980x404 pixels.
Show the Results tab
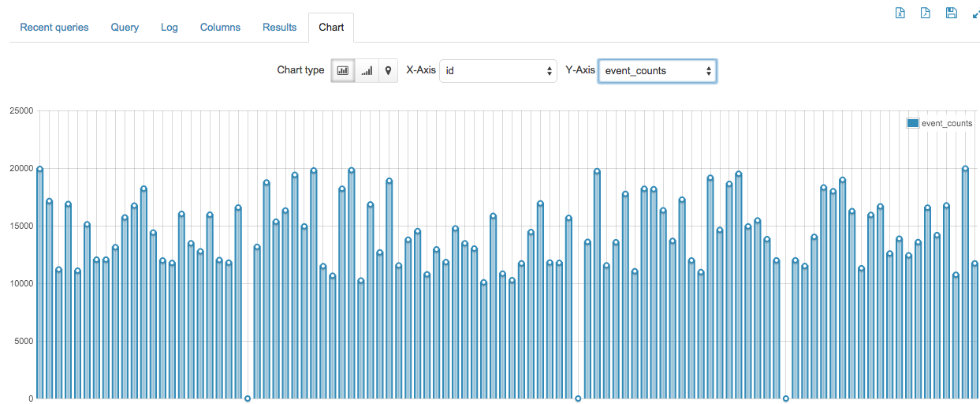click(280, 27)
